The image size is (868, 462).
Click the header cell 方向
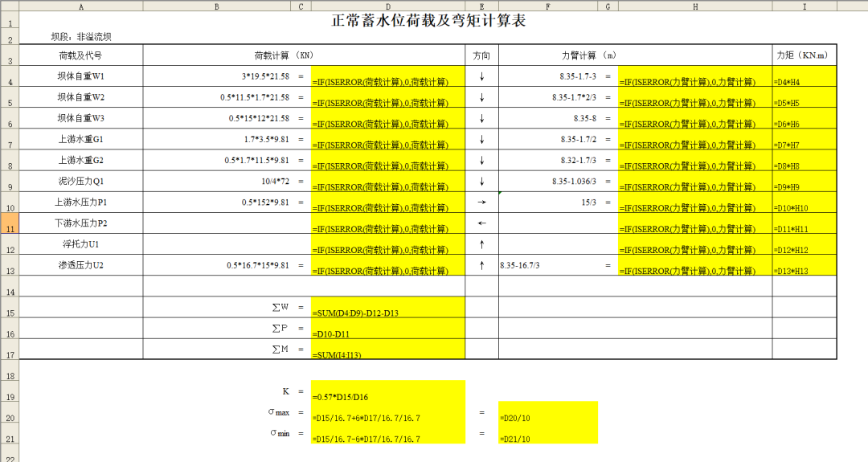pyautogui.click(x=481, y=55)
